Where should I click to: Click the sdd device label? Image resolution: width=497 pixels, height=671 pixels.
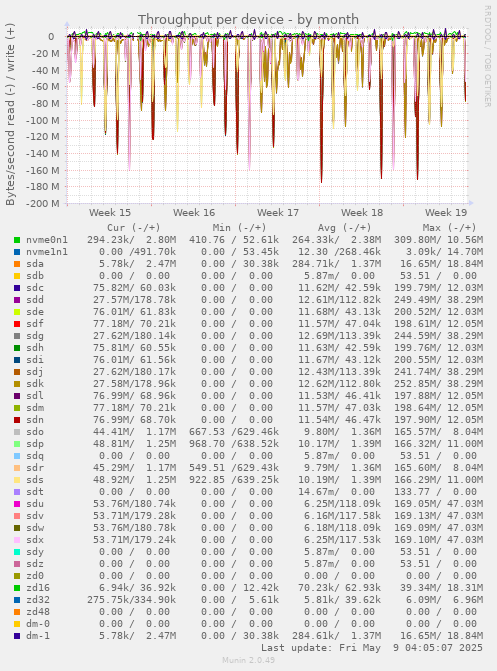[35, 300]
